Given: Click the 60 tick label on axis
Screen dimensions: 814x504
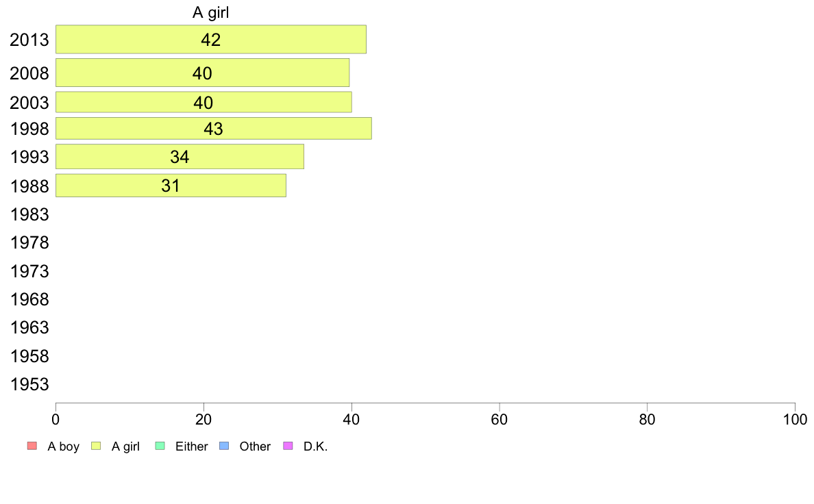Looking at the screenshot, I should click(x=500, y=419).
